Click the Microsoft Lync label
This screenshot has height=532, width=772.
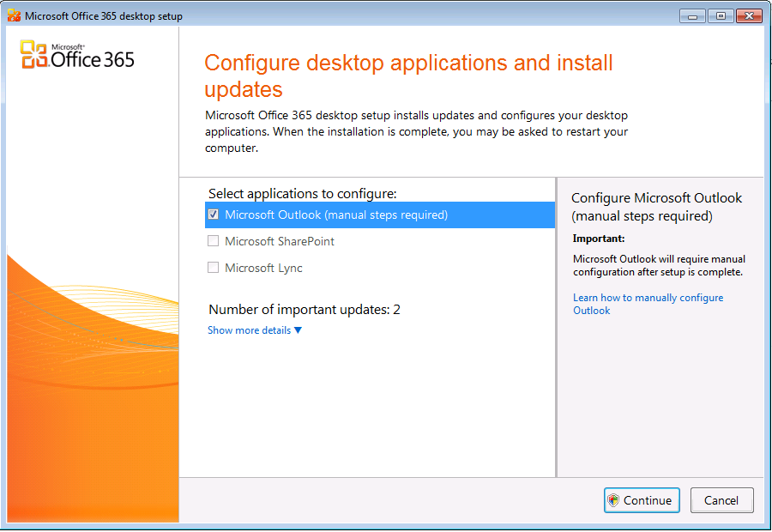263,268
